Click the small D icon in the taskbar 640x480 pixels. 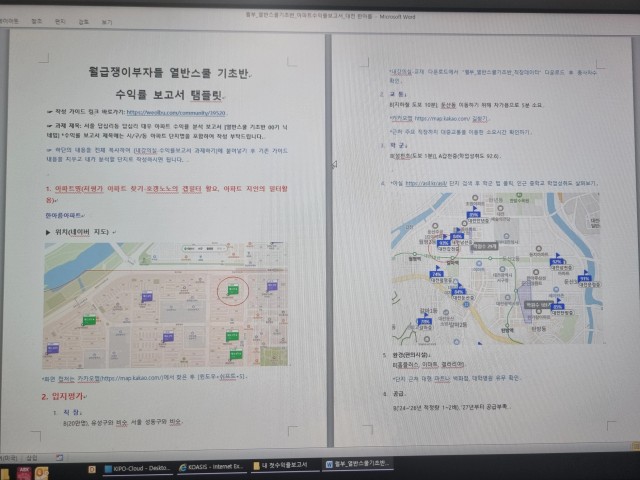[92, 470]
